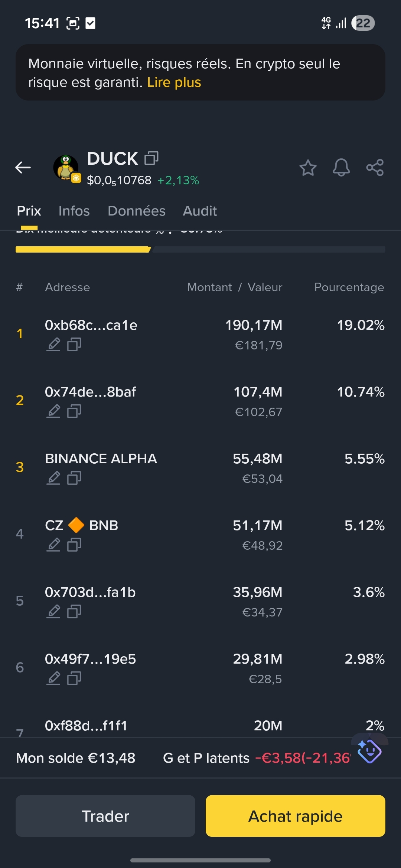Tap the back arrow icon

(23, 168)
